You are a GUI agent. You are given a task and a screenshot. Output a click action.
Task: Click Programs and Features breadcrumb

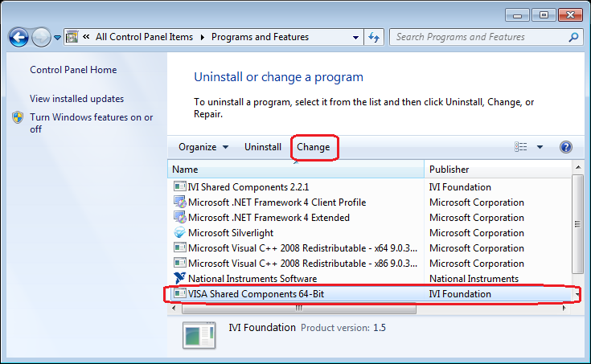[260, 37]
